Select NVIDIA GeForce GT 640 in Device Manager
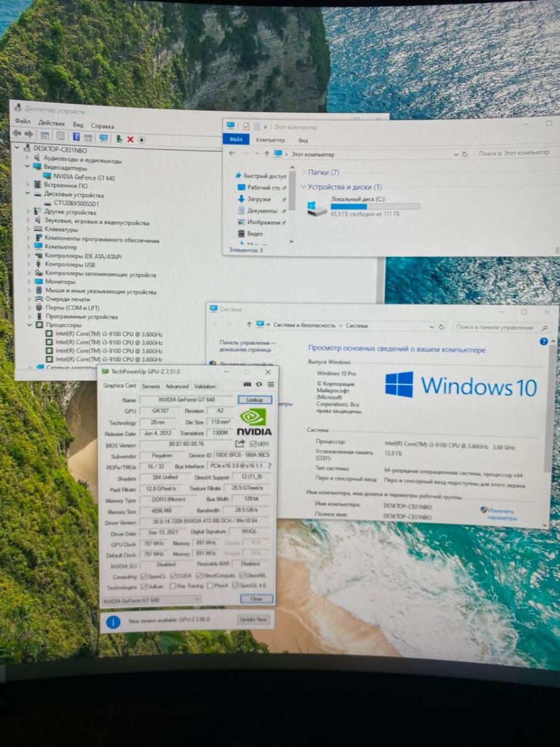Viewport: 560px width, 747px height. (x=84, y=177)
